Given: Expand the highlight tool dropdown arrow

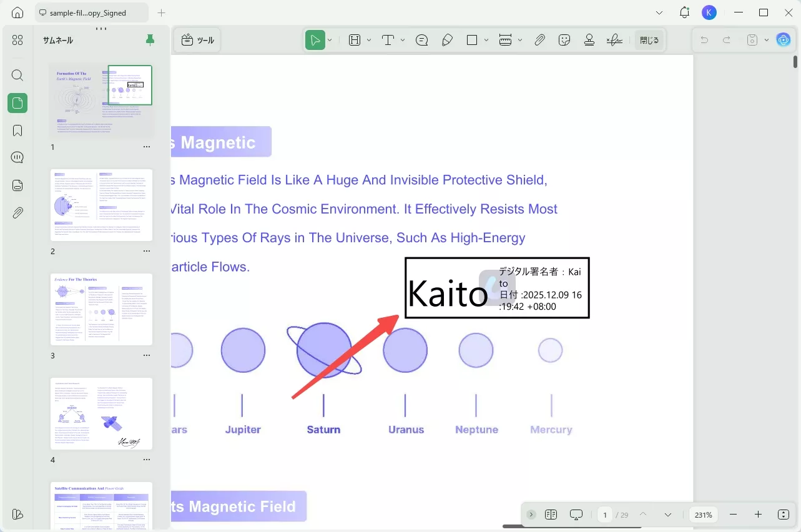Looking at the screenshot, I should 369,40.
